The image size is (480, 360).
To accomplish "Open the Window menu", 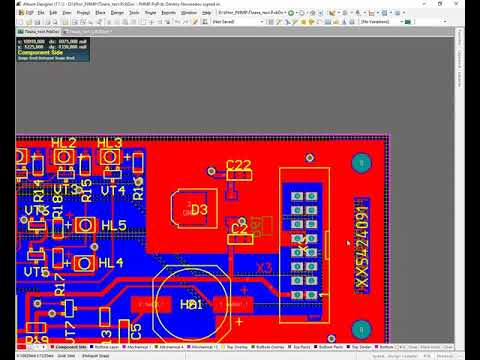I will [188, 13].
